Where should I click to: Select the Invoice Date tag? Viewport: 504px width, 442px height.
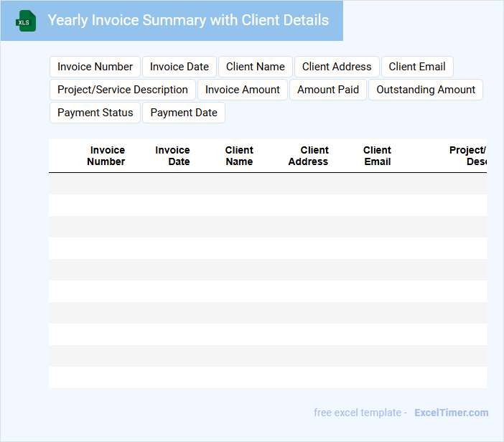point(179,67)
